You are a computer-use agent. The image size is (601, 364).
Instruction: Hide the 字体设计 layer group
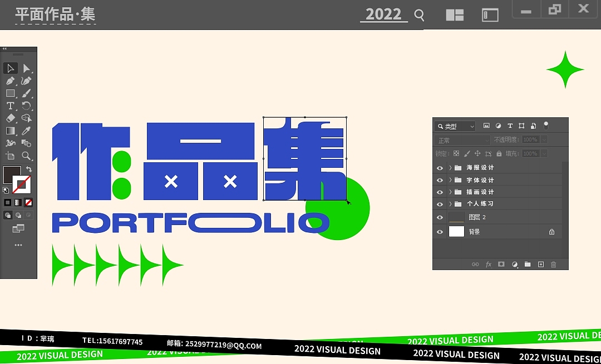pyautogui.click(x=440, y=180)
